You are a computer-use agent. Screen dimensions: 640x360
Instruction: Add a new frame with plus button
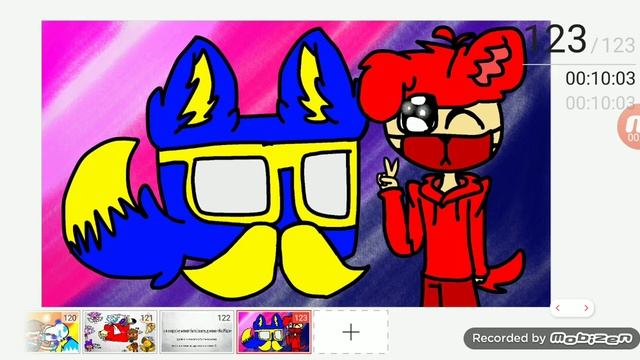coord(351,332)
